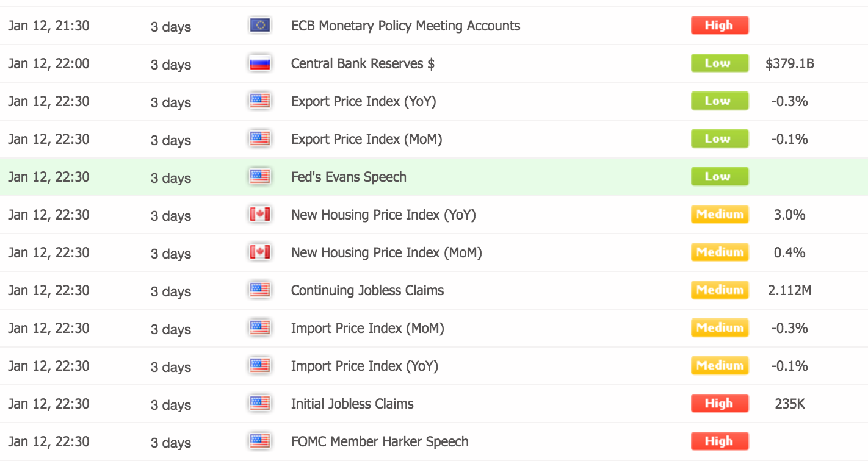Click the High badge on FOMC Harker Speech
The image size is (868, 461).
[720, 441]
